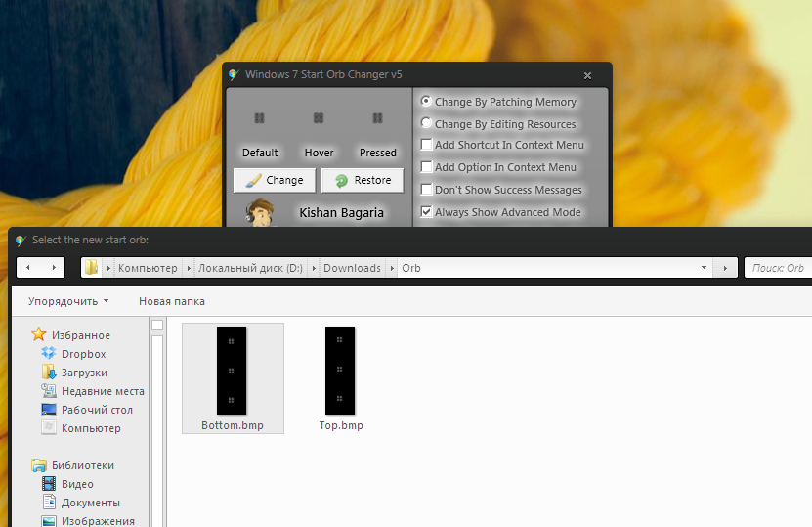812x527 pixels.
Task: Open the Упорядочить dropdown menu
Action: pos(68,301)
